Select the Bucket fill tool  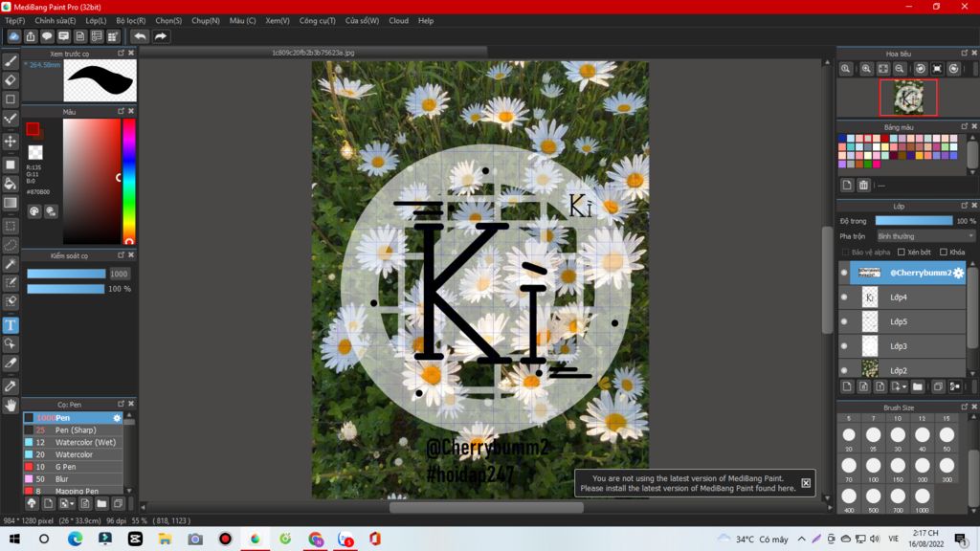tap(11, 184)
